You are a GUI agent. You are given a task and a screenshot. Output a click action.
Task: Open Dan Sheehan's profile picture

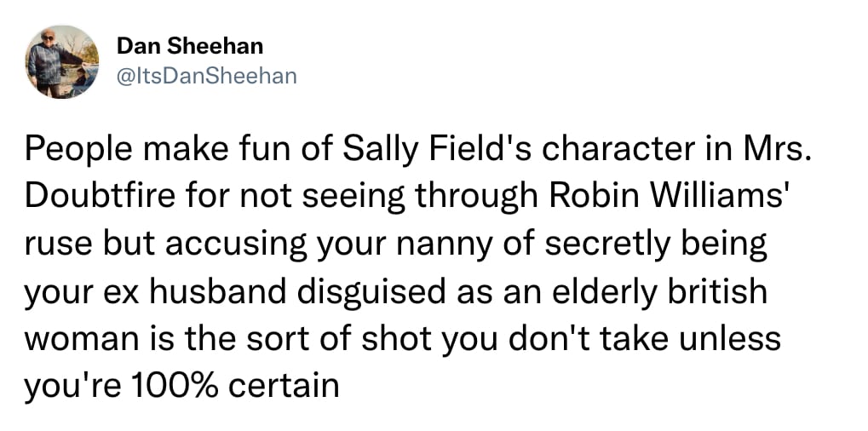click(62, 61)
